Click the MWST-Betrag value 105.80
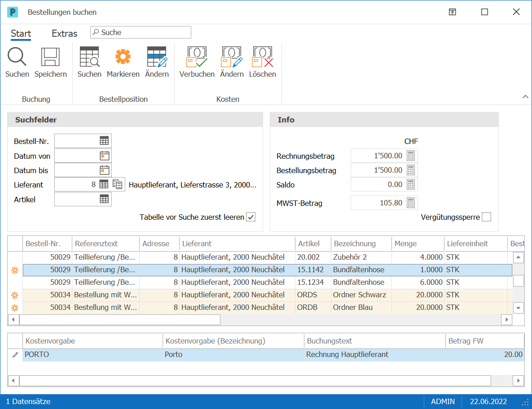Screen dimensions: 532x409 [391, 203]
